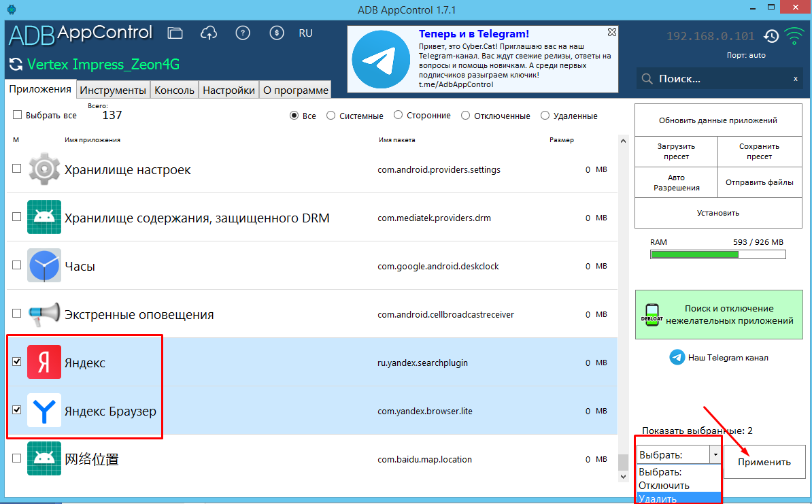Click Загрузить пресет button
The width and height of the screenshot is (812, 504).
[676, 152]
